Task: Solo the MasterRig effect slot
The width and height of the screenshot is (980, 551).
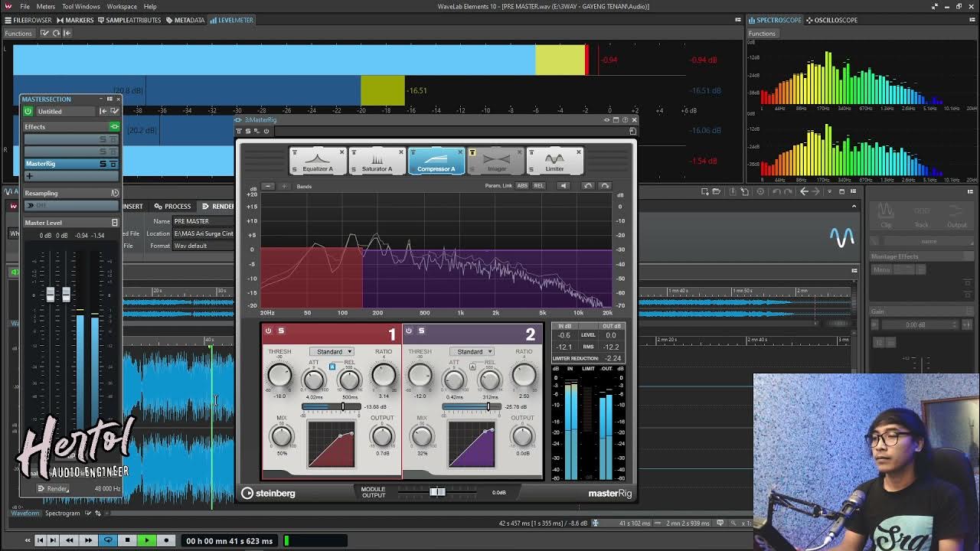Action: (103, 164)
